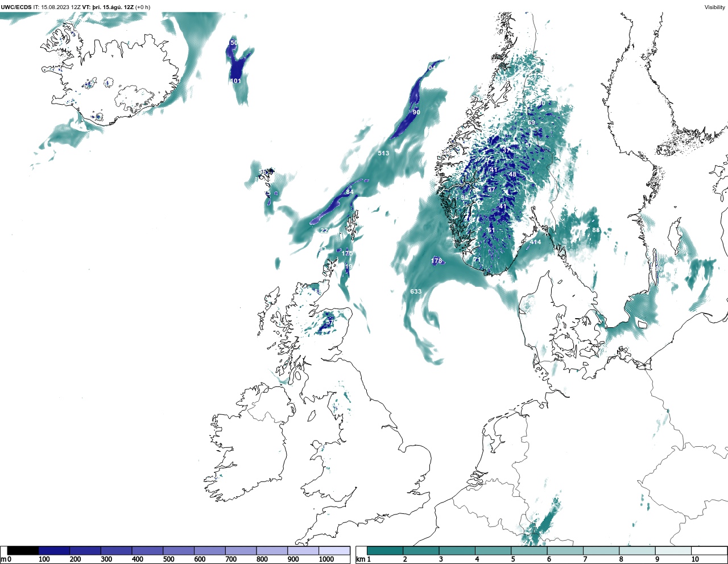Screen dimensions: 728x564
Task: Click the '100' label on the metre scale
Action: [x=44, y=559]
